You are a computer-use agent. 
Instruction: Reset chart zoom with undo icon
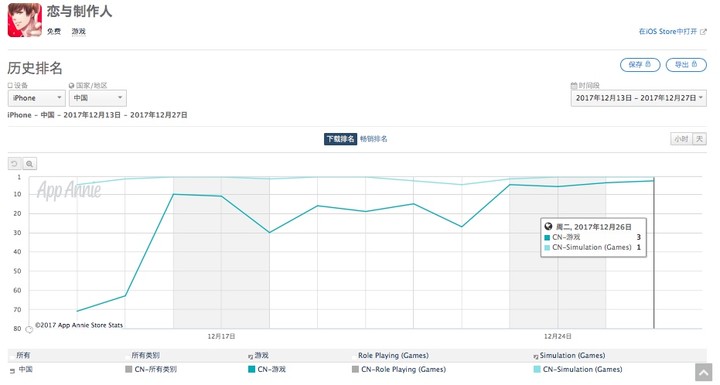point(14,164)
